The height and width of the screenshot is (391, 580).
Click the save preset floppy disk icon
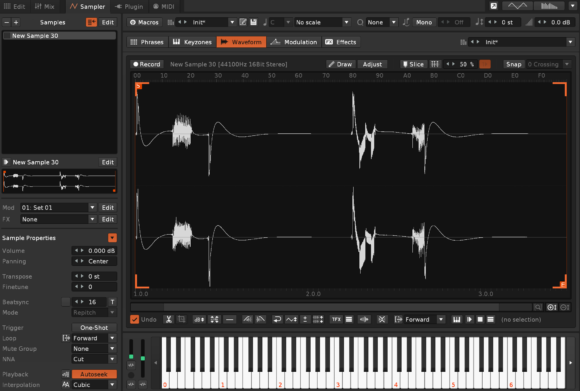(x=253, y=22)
